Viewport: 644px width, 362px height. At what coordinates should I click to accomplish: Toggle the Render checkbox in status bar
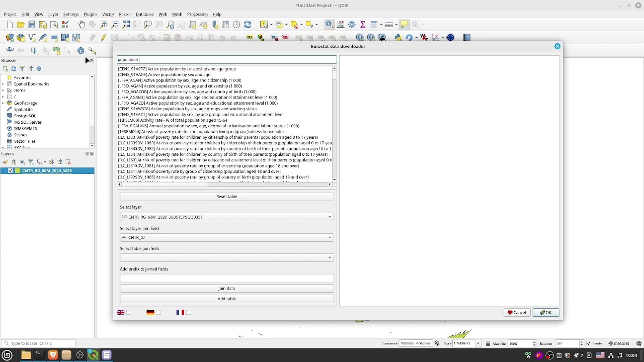(588, 343)
